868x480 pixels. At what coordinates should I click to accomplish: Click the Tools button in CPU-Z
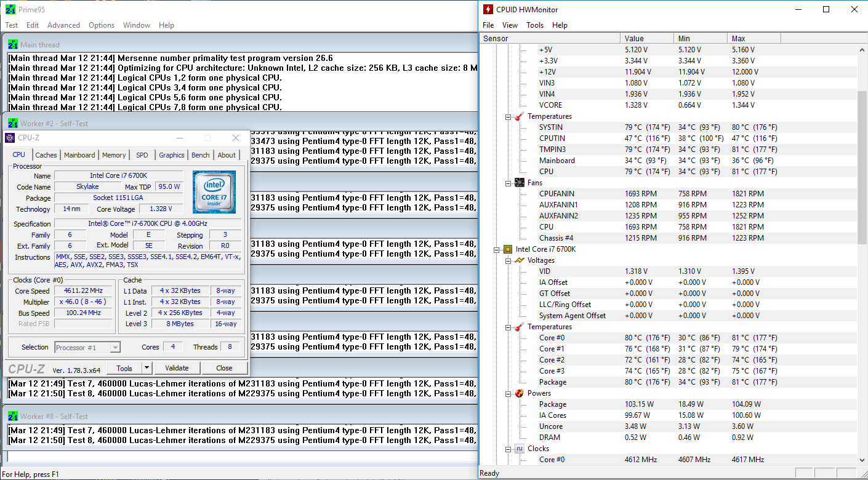(124, 368)
